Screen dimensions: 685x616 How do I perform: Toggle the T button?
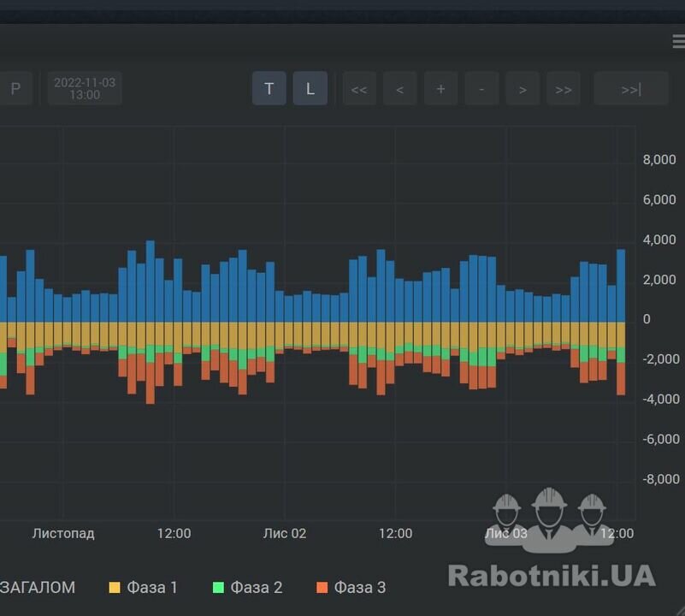[x=269, y=89]
